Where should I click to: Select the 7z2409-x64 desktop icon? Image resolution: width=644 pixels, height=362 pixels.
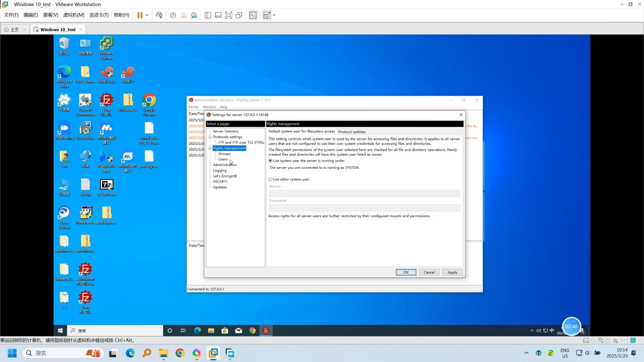click(x=107, y=187)
